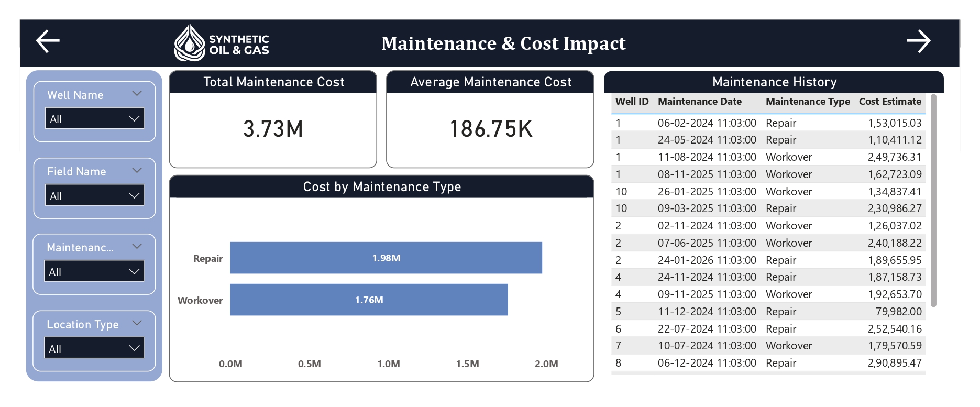Click cost cell 2,30,986.27
Image resolution: width=980 pixels, height=407 pixels.
tap(895, 208)
